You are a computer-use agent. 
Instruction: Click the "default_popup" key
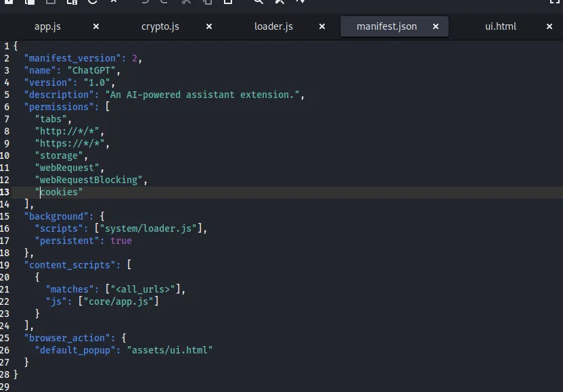tap(75, 350)
